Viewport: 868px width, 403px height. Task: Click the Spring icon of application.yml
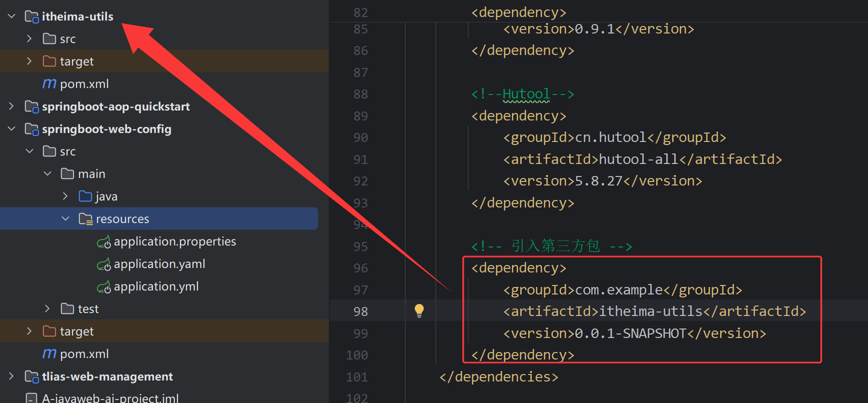pyautogui.click(x=104, y=287)
